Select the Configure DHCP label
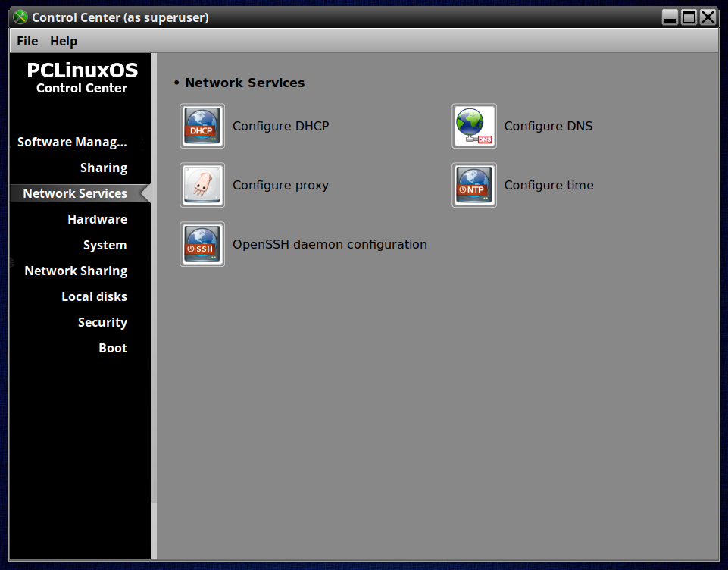This screenshot has width=728, height=570. (x=280, y=126)
